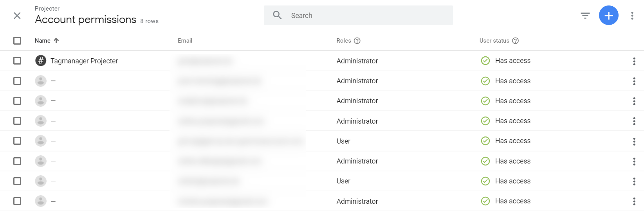Open actions menu for Tagmanager Projecter row

coord(634,61)
